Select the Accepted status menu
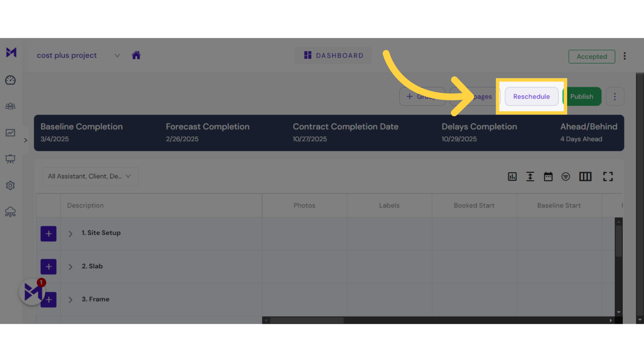Screen dimensions: 644x362 pyautogui.click(x=592, y=57)
